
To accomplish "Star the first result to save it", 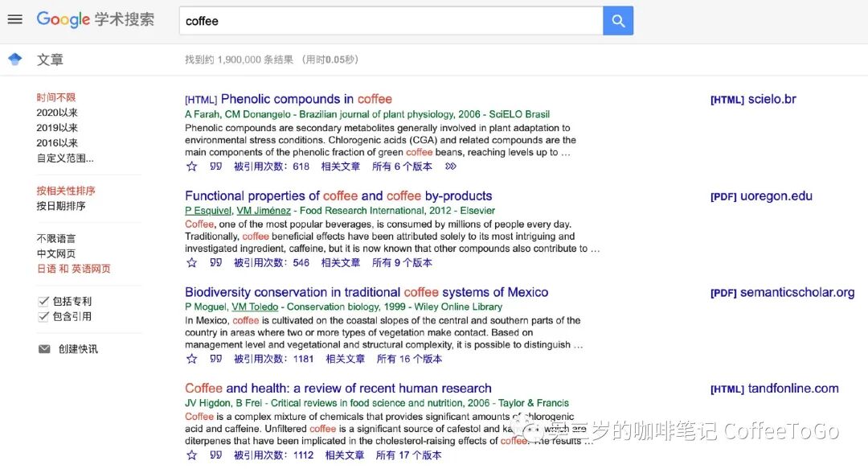I will pos(191,167).
